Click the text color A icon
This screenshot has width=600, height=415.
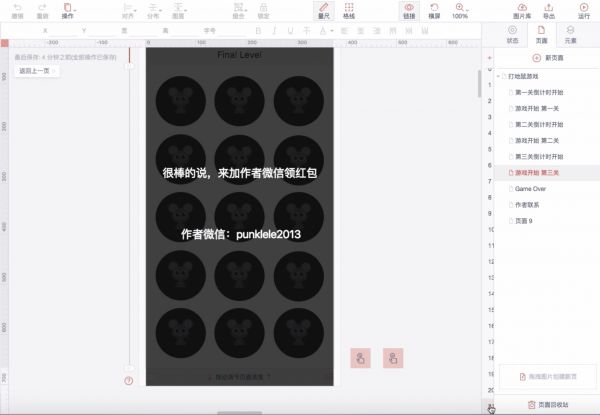(x=323, y=31)
